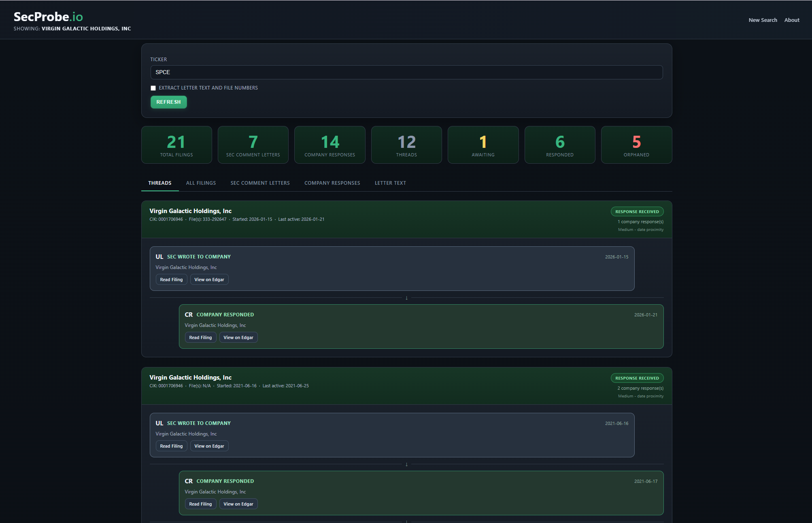Expand the arrow between SEC letter and response

click(x=406, y=298)
